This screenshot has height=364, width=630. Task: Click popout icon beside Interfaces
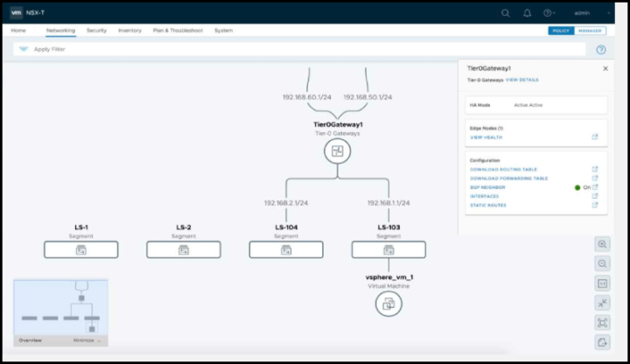click(595, 196)
